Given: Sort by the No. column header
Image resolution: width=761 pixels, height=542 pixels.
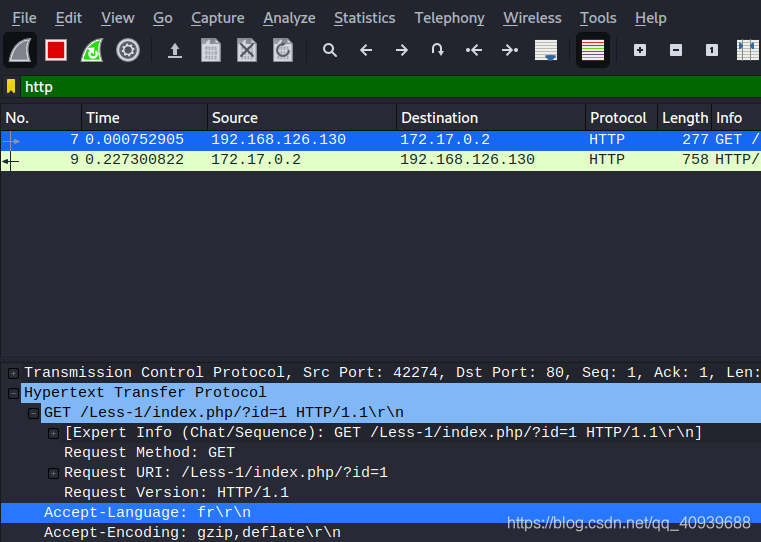Looking at the screenshot, I should (x=41, y=118).
